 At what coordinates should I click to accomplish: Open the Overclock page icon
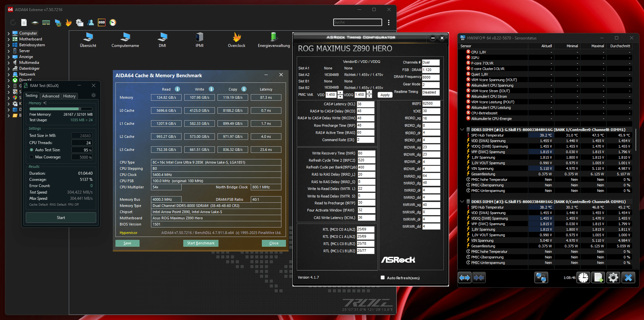coord(237,40)
